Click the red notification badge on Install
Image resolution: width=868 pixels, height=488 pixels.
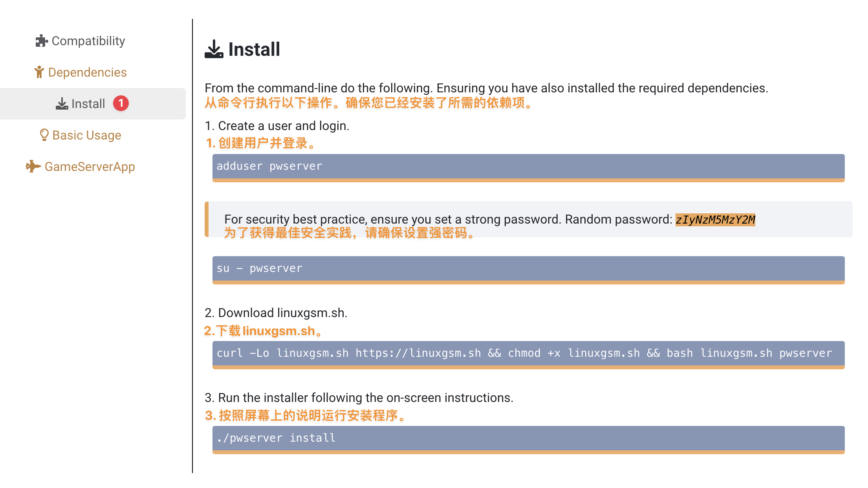121,103
